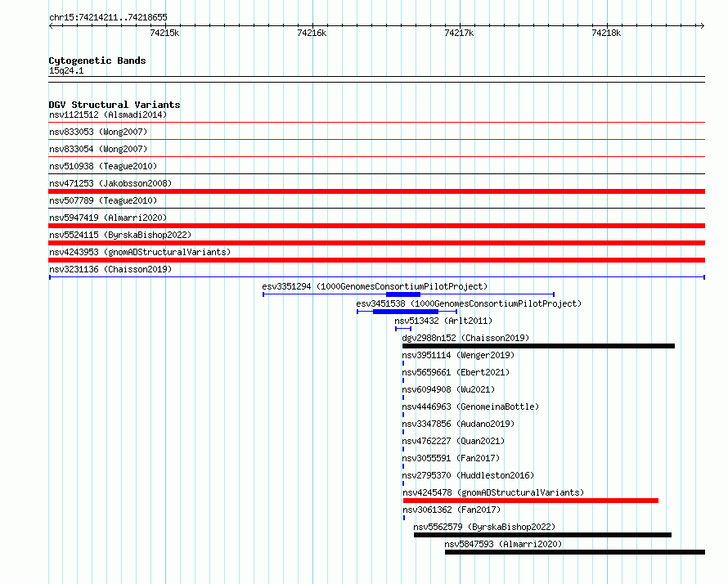728x584 pixels.
Task: Select the black bar of nsv5562579
Action: coord(543,535)
